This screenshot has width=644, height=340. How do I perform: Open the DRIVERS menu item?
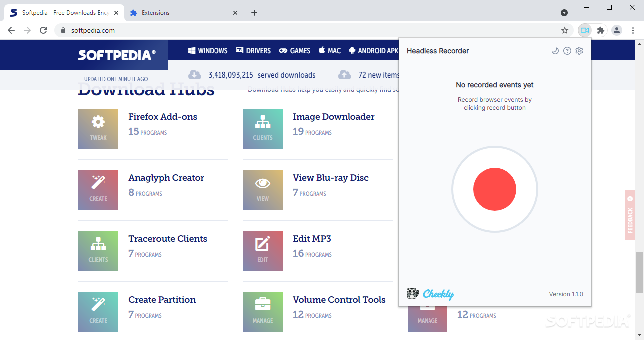253,51
